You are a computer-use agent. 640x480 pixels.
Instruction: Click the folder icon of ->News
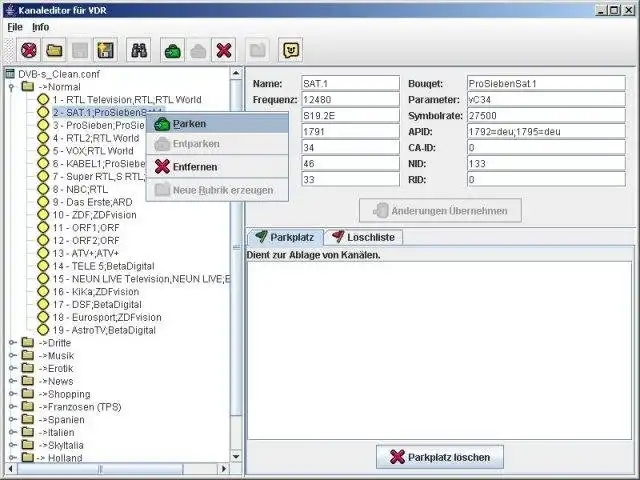click(x=28, y=381)
